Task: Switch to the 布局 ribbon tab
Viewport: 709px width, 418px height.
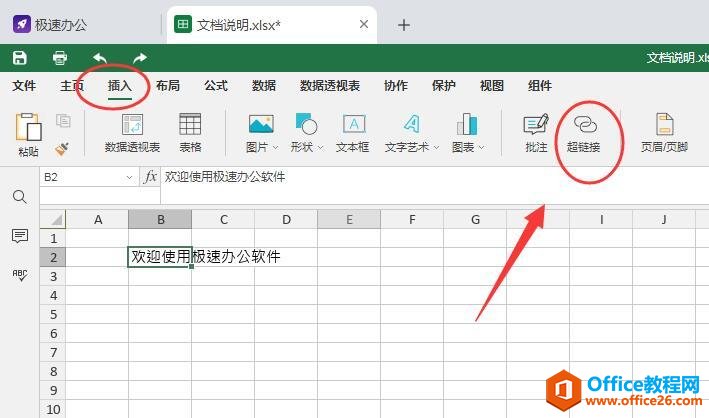Action: point(168,86)
